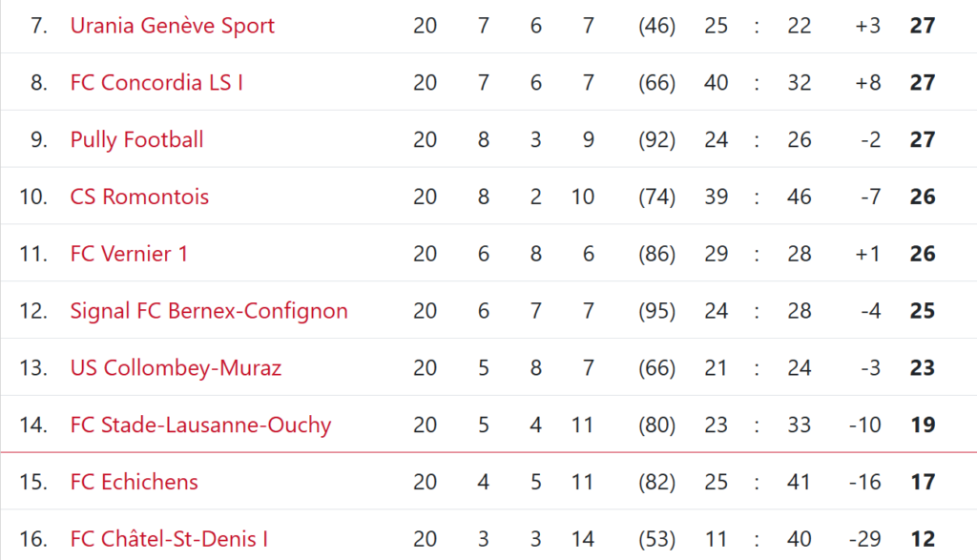This screenshot has width=977, height=560.
Task: Open the Urania Genève Sport team link
Action: pyautogui.click(x=172, y=25)
